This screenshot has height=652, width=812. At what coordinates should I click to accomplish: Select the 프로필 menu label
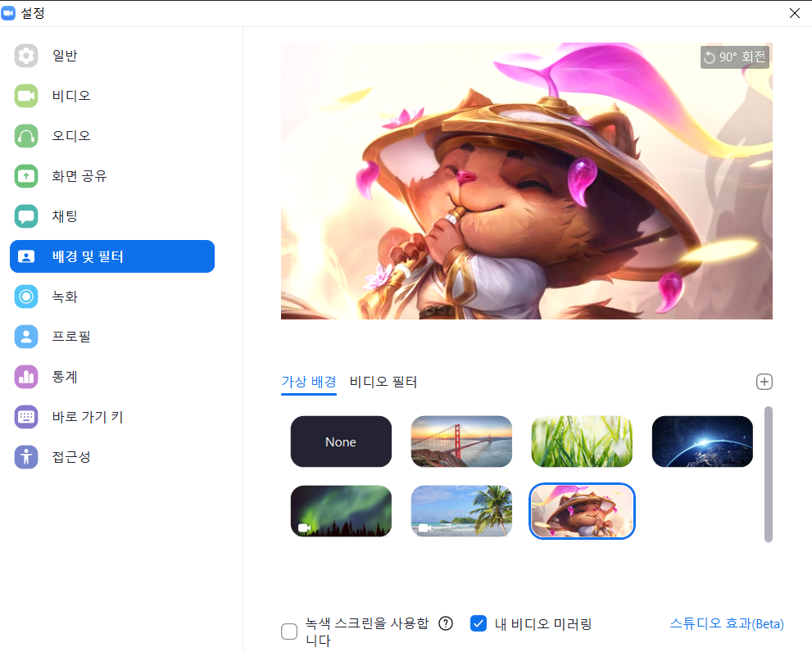(x=71, y=337)
